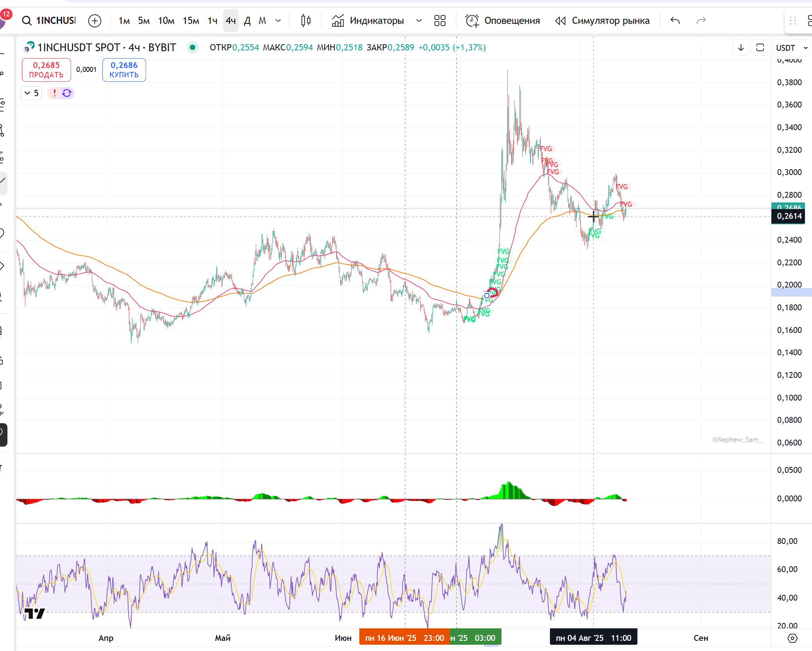This screenshot has width=812, height=651.
Task: Open the USDT currency dropdown
Action: [792, 48]
